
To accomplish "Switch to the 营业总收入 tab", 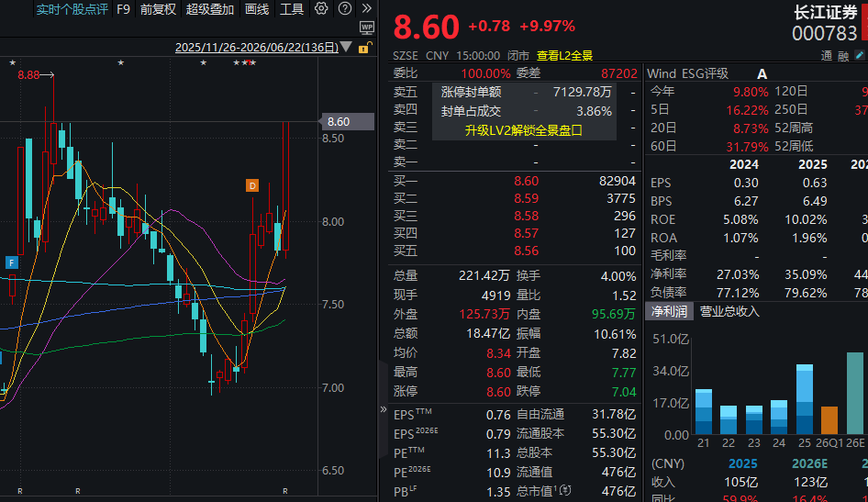I will tap(729, 312).
